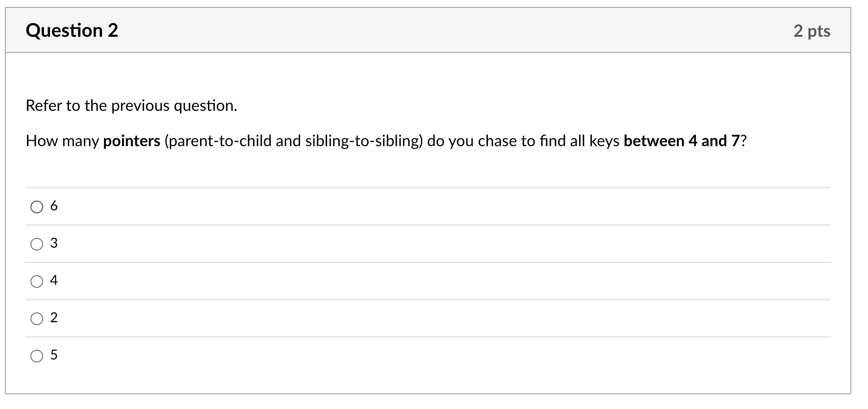Click the answer label text 6

54,206
